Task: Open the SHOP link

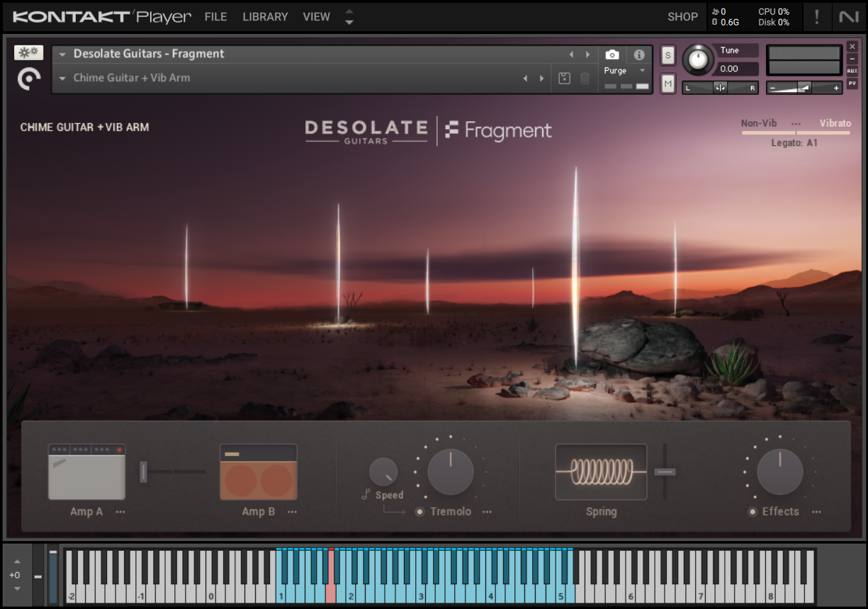Action: tap(682, 16)
